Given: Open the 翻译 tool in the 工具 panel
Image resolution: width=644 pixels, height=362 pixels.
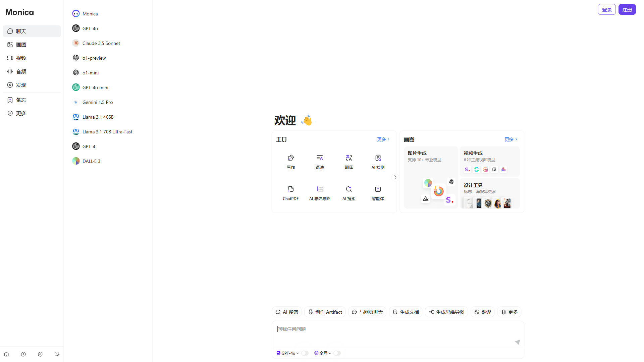Looking at the screenshot, I should click(x=349, y=162).
